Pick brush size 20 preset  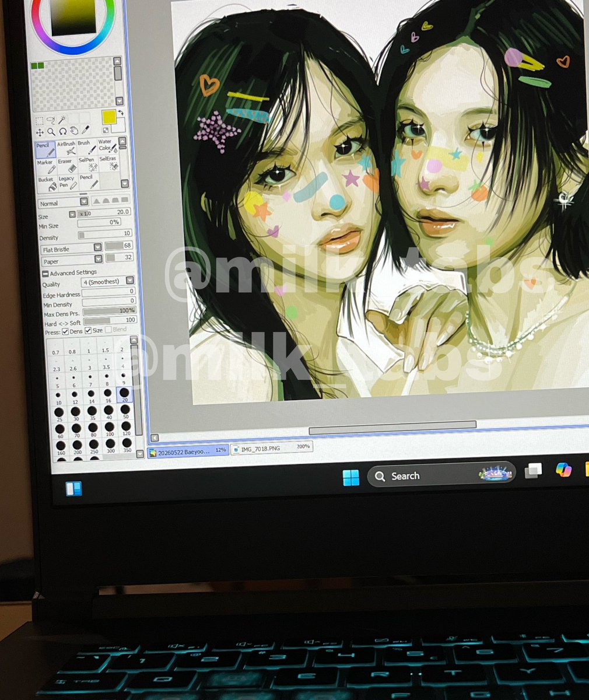(125, 394)
